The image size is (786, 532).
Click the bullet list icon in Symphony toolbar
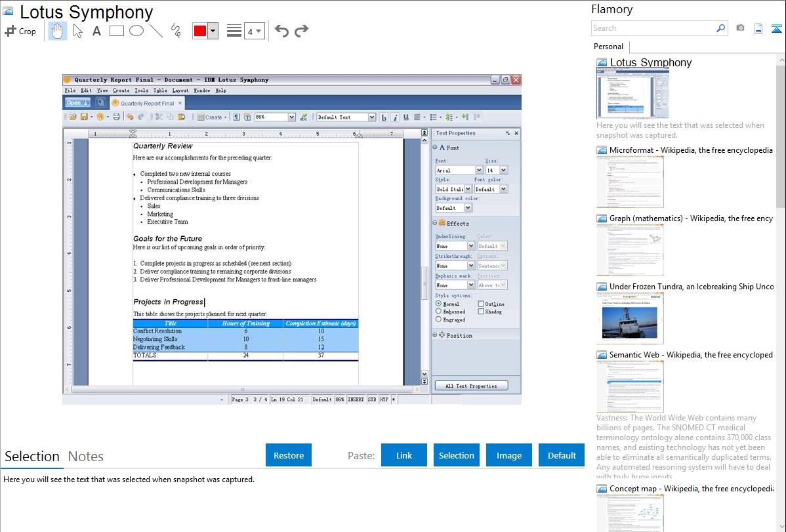[x=434, y=117]
